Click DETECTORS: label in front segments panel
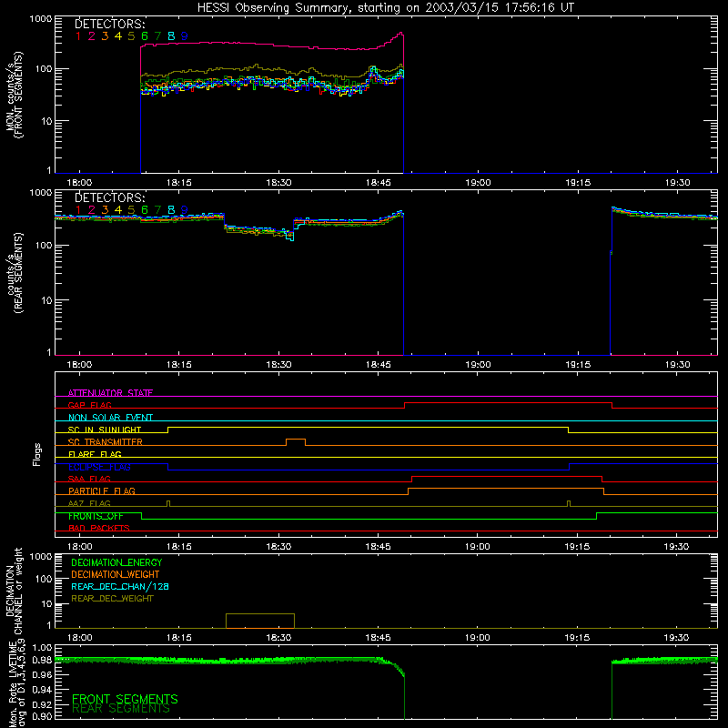 tap(110, 25)
